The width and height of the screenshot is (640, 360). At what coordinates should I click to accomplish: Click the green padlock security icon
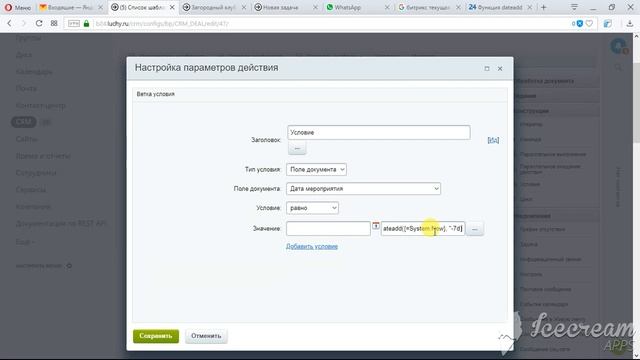click(x=86, y=24)
